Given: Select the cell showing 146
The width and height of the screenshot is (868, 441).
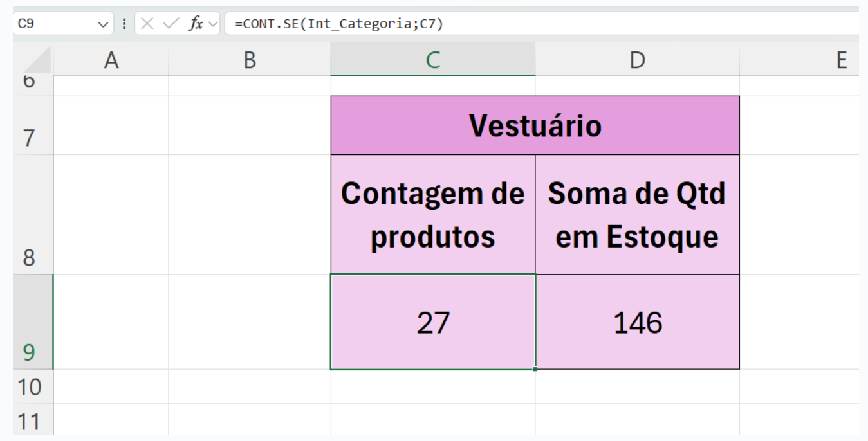Looking at the screenshot, I should (638, 320).
